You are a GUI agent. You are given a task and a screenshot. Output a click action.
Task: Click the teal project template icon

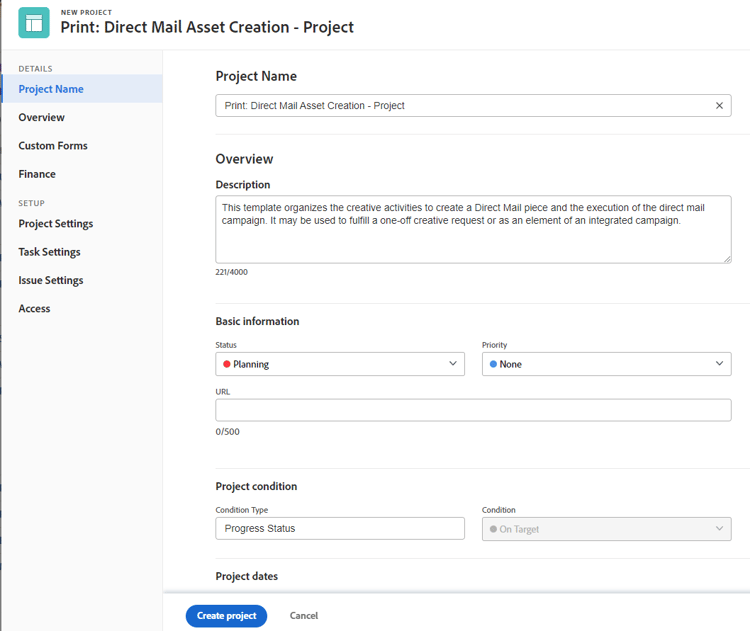click(x=34, y=22)
